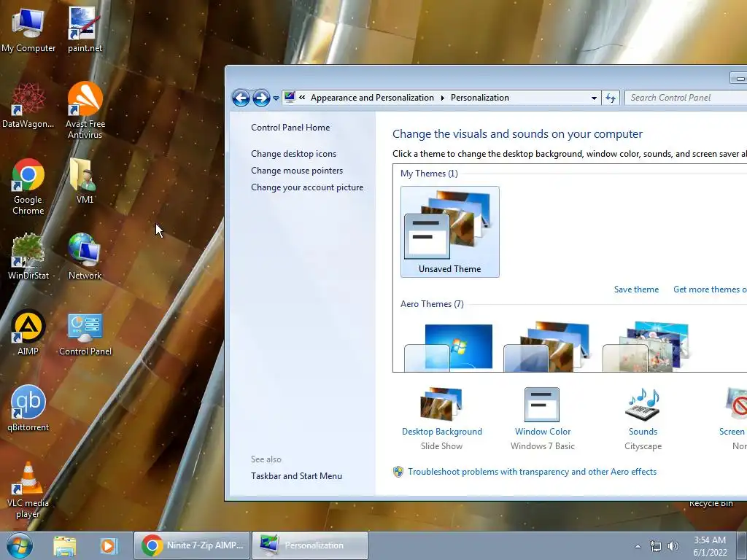Select the Characters Aero theme thumbnail

[646, 347]
